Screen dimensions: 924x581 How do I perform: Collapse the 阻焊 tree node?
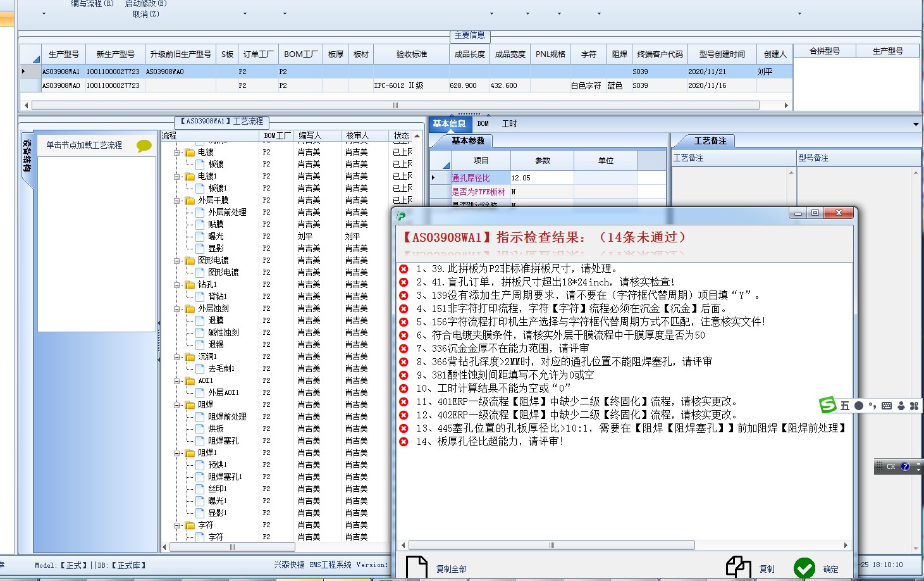(x=177, y=405)
